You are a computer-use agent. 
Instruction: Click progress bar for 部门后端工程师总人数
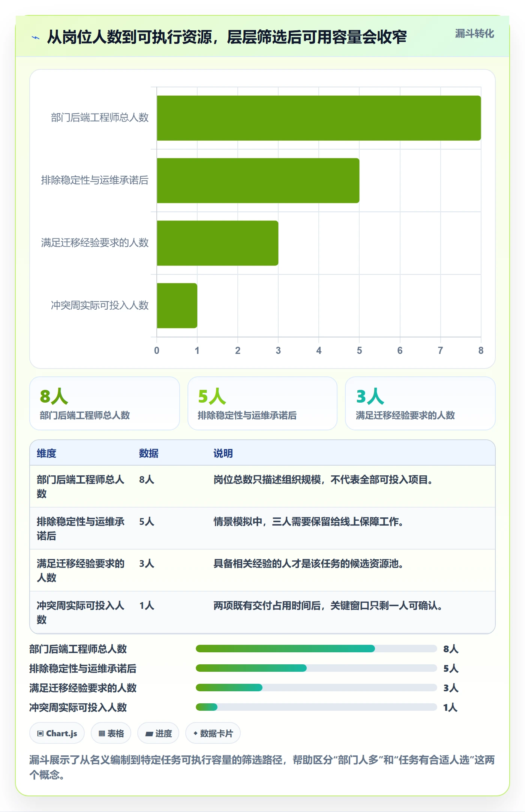316,649
